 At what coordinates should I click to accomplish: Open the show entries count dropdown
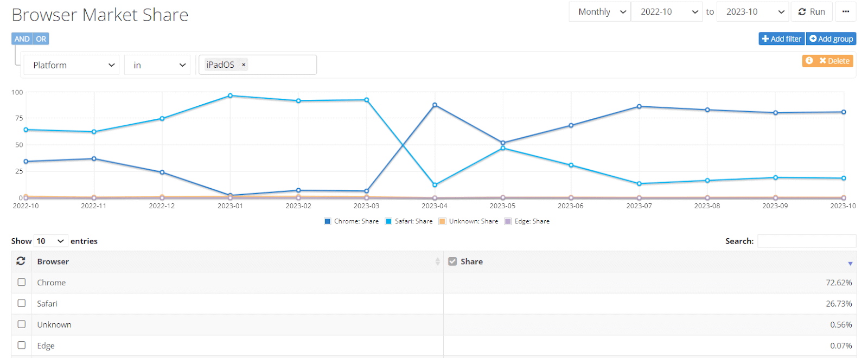tap(50, 241)
